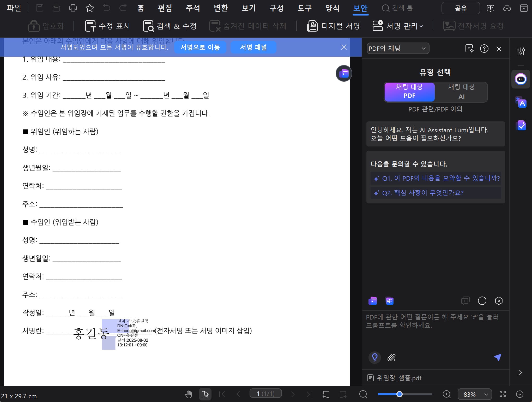
Task: Open the Search & Redact (검색 & 수정) tool
Action: [170, 26]
